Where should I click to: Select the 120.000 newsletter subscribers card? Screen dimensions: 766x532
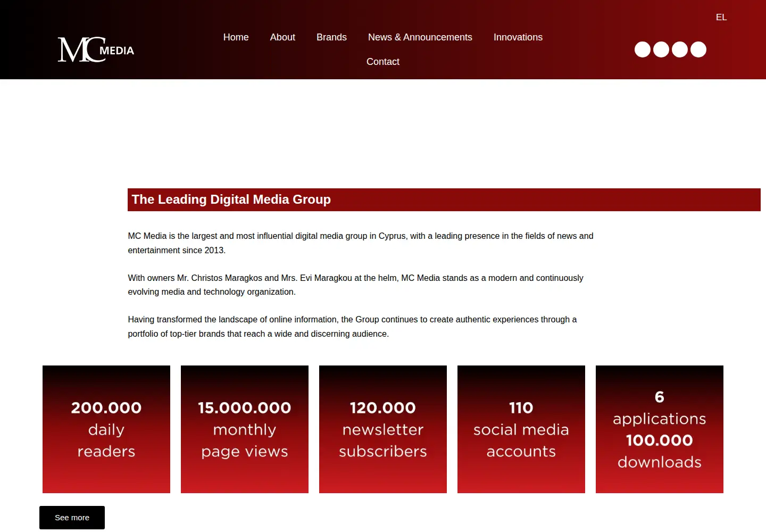tap(383, 429)
